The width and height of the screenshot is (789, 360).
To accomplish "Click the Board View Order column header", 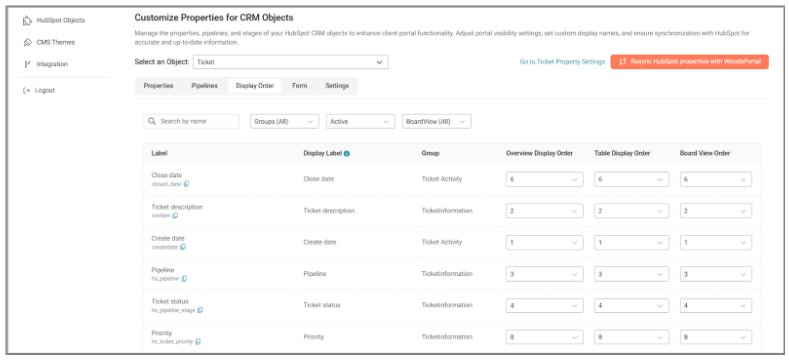I will pyautogui.click(x=704, y=154).
